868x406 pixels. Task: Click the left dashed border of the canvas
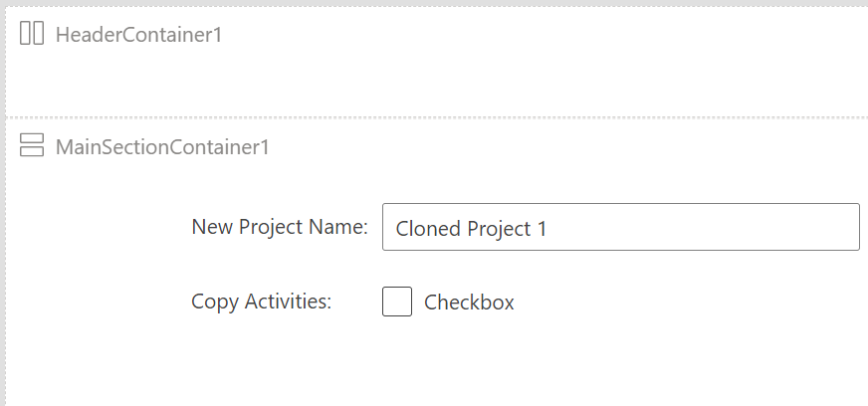(6, 221)
